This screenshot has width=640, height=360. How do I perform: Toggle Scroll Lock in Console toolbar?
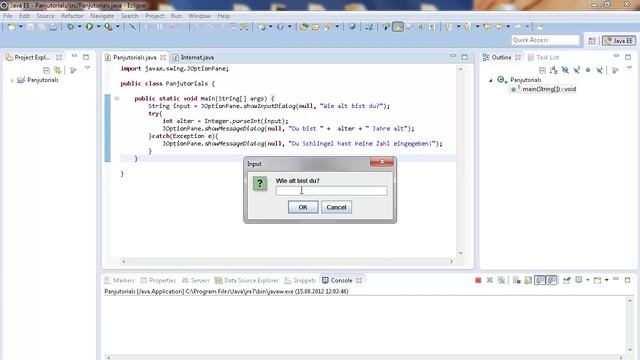[x=528, y=280]
